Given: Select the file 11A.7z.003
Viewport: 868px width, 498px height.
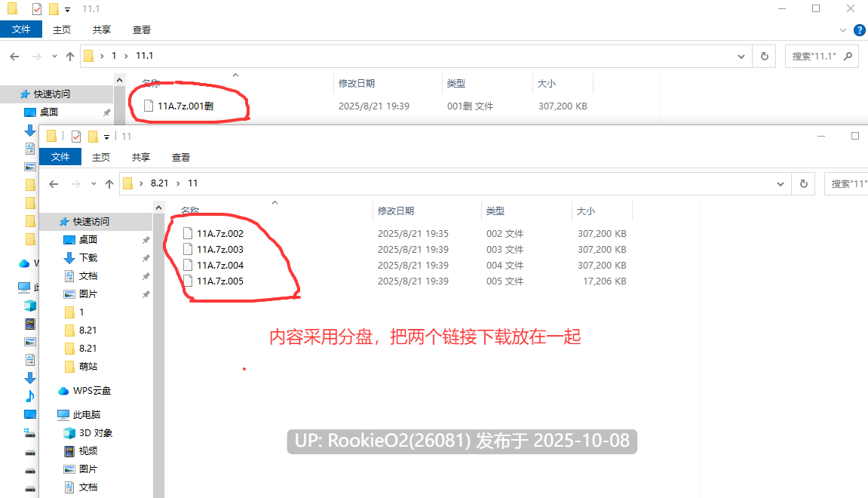Looking at the screenshot, I should click(220, 249).
